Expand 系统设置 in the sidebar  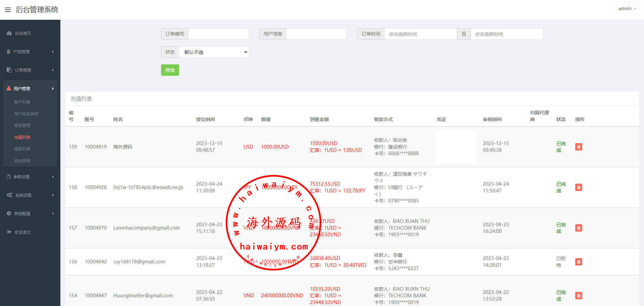point(30,195)
